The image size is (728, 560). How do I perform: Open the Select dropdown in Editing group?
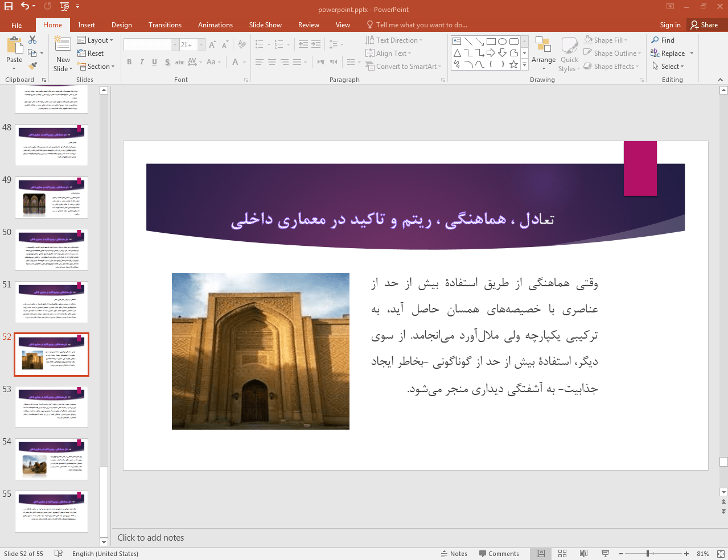[x=668, y=67]
